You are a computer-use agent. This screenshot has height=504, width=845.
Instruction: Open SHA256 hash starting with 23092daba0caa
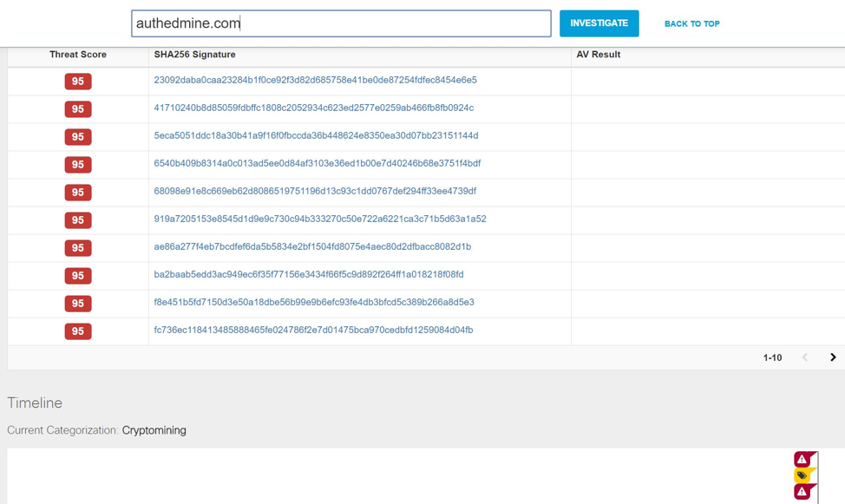pos(315,80)
